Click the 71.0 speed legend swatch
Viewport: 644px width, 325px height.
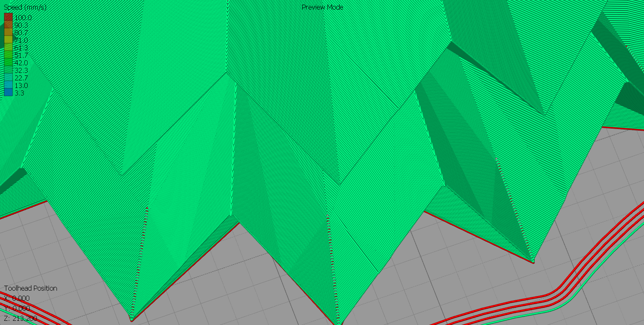point(8,40)
